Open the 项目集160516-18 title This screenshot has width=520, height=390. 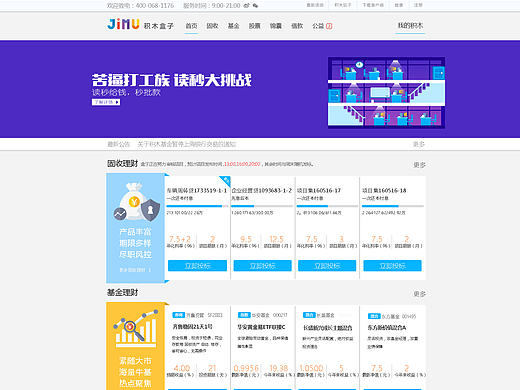coord(384,191)
